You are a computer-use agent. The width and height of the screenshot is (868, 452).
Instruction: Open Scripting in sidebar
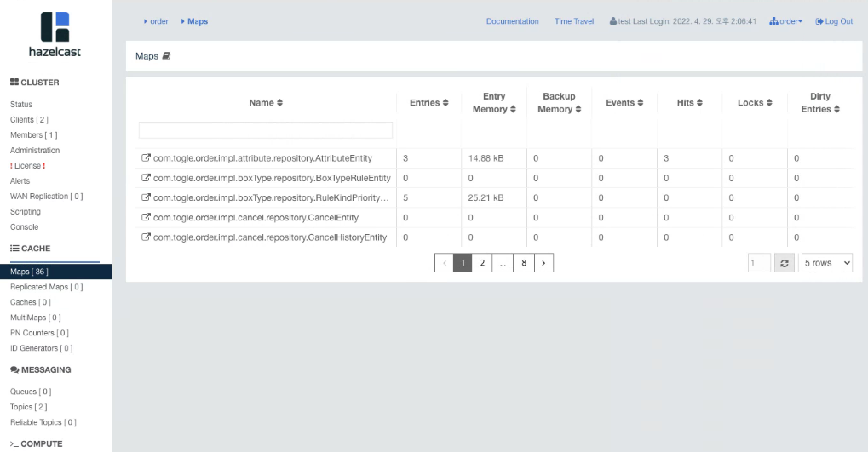coord(26,211)
